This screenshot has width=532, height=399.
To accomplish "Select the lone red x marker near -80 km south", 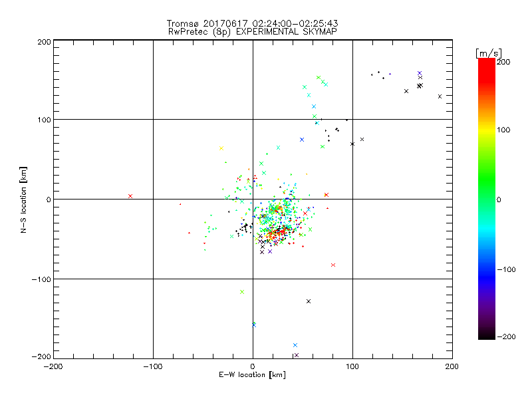I will pos(333,265).
